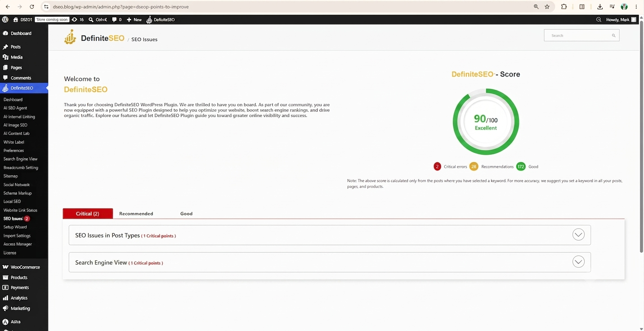Image resolution: width=644 pixels, height=331 pixels.
Task: Reload the page with browser refresh icon
Action: click(32, 7)
